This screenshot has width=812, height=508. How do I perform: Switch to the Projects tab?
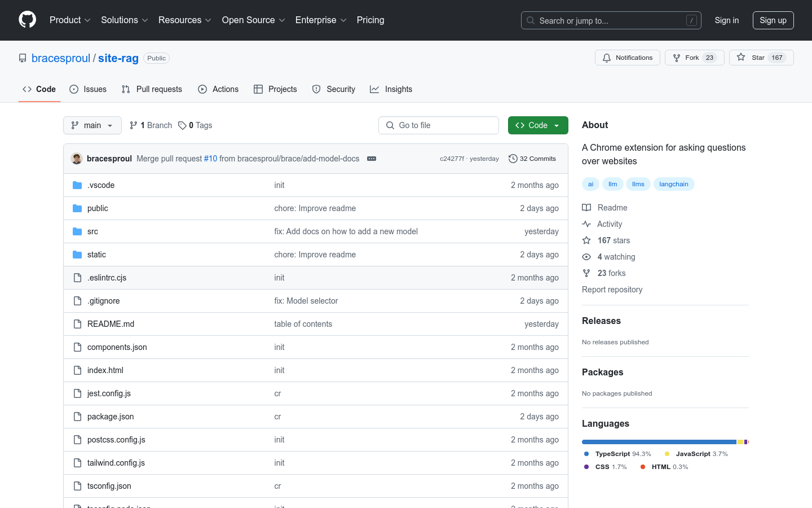coord(275,89)
